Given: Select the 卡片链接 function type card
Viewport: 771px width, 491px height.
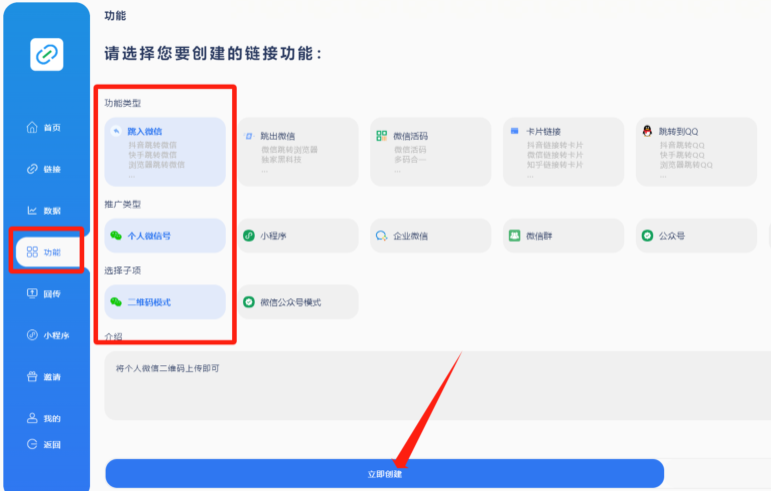Looking at the screenshot, I should 563,152.
